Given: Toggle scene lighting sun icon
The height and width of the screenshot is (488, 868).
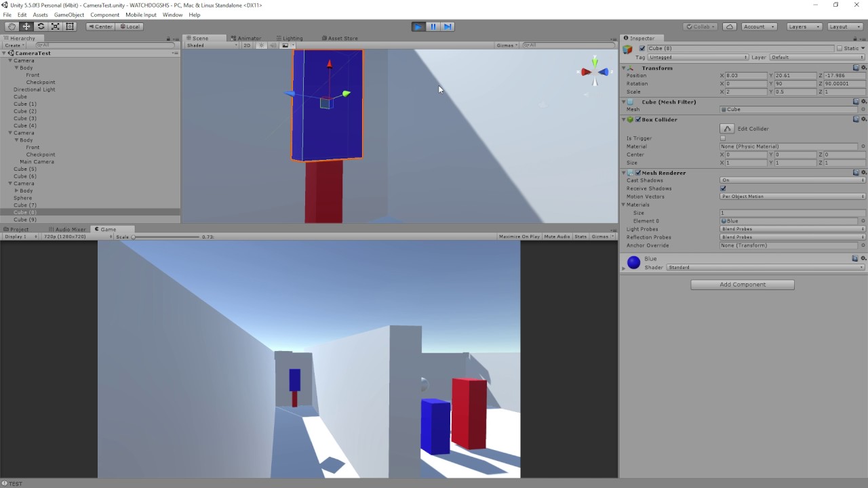Looking at the screenshot, I should pyautogui.click(x=261, y=45).
